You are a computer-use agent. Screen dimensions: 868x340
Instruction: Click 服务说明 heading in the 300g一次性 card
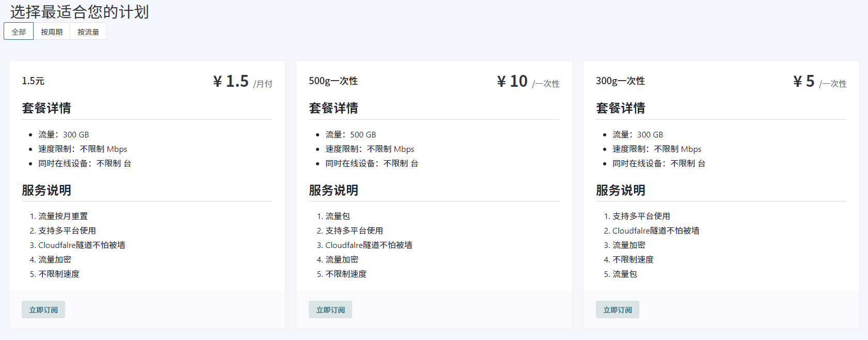[x=621, y=190]
